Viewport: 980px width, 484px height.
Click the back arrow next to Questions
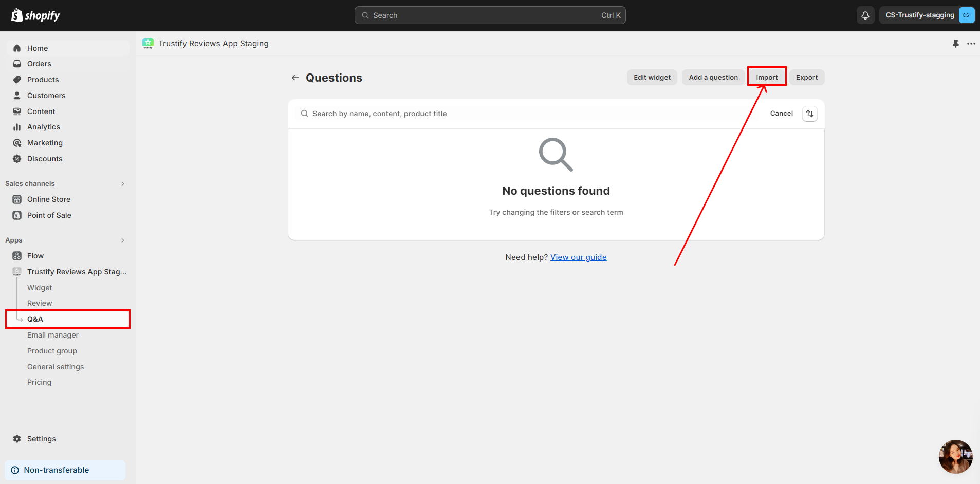[x=295, y=77]
